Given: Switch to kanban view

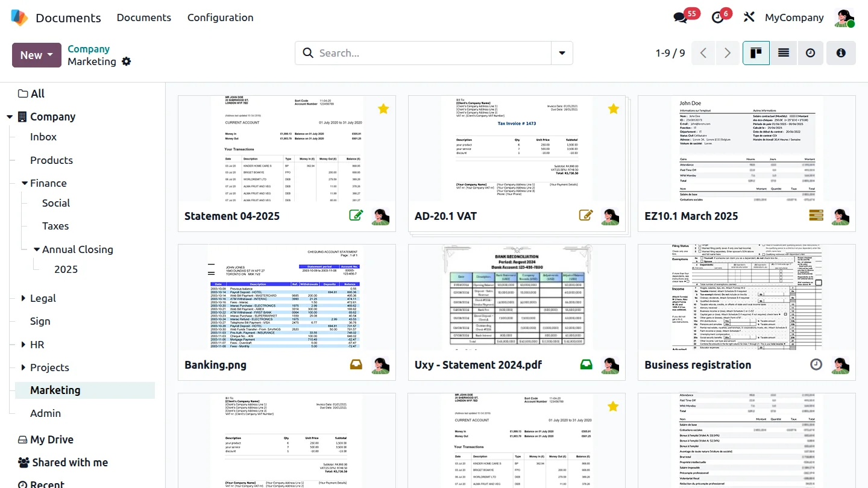Looking at the screenshot, I should point(756,53).
